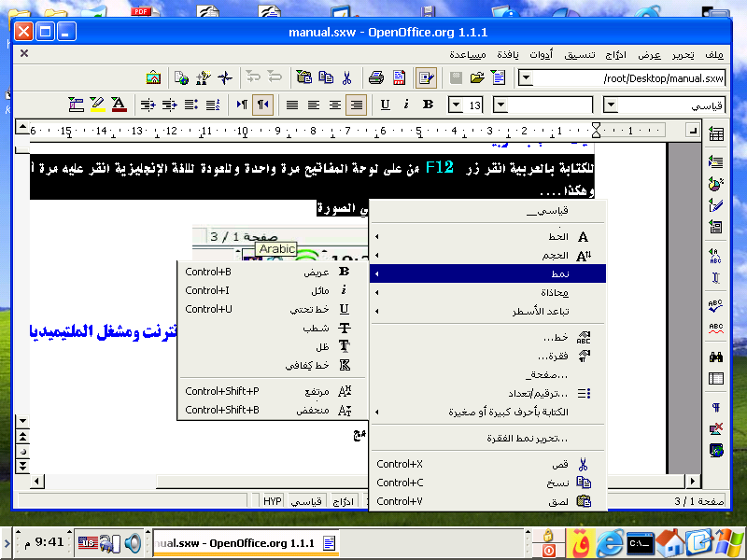The image size is (747, 560).
Task: Select the left-to-right paragraph direction button
Action: (x=242, y=105)
